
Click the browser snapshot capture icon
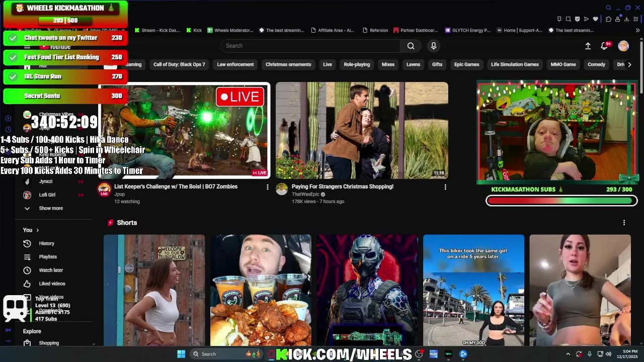pos(568,19)
